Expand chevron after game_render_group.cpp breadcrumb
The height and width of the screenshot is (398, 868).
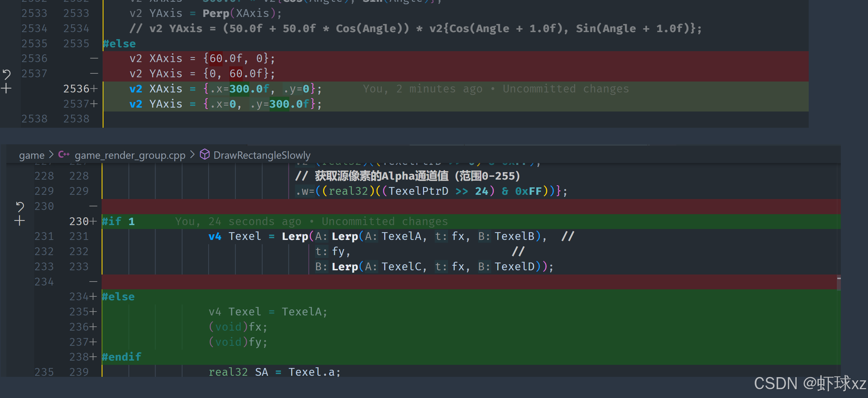pos(192,155)
